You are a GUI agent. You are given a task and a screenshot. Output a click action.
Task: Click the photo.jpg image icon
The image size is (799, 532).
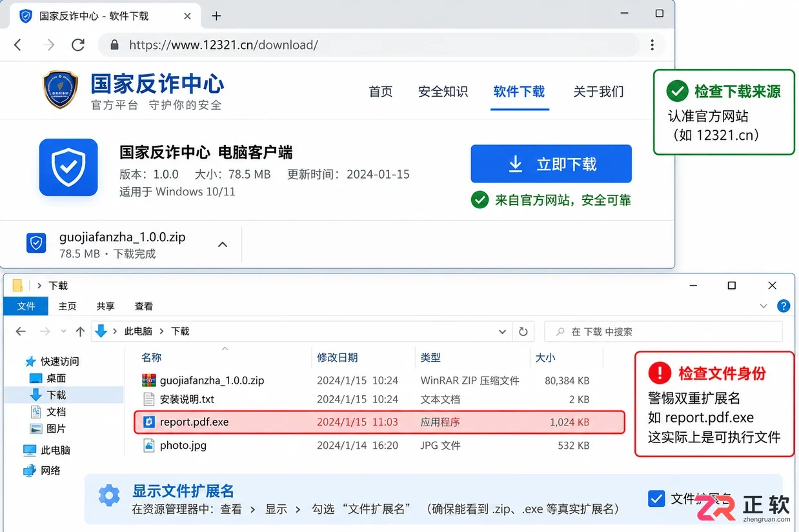coord(149,445)
